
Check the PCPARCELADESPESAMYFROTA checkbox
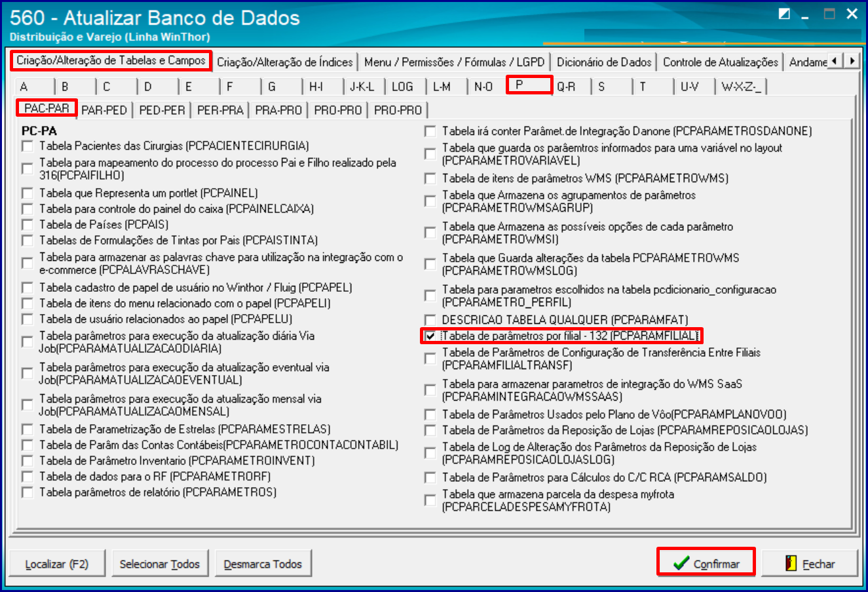[x=430, y=501]
